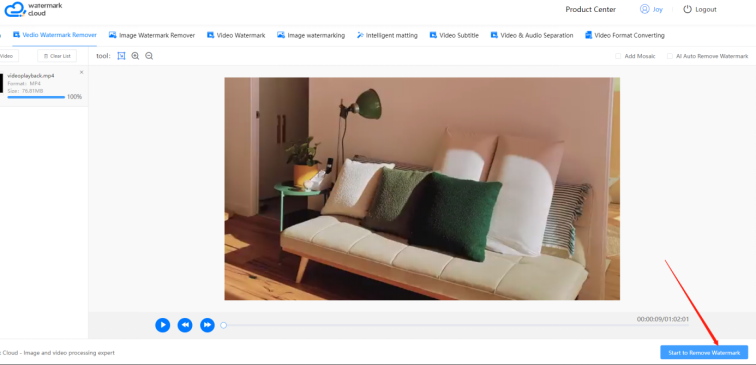
Task: Toggle AI Auto Remove Watermark checkbox
Action: tap(670, 56)
